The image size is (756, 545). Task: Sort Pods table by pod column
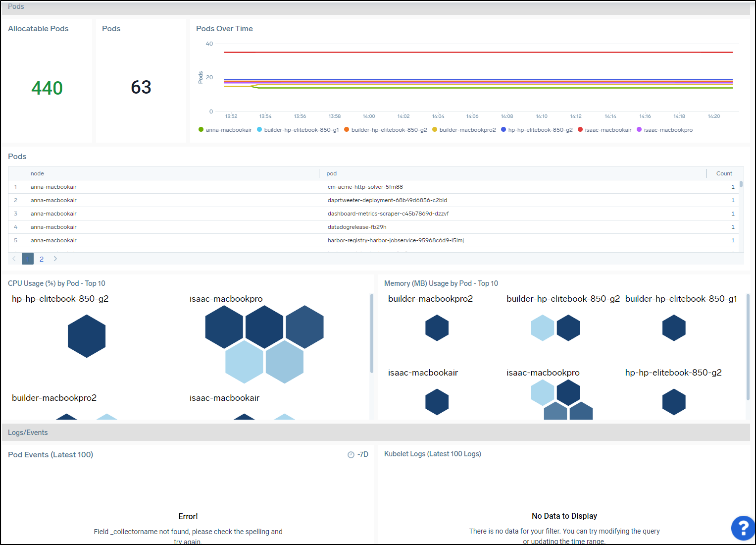[332, 173]
